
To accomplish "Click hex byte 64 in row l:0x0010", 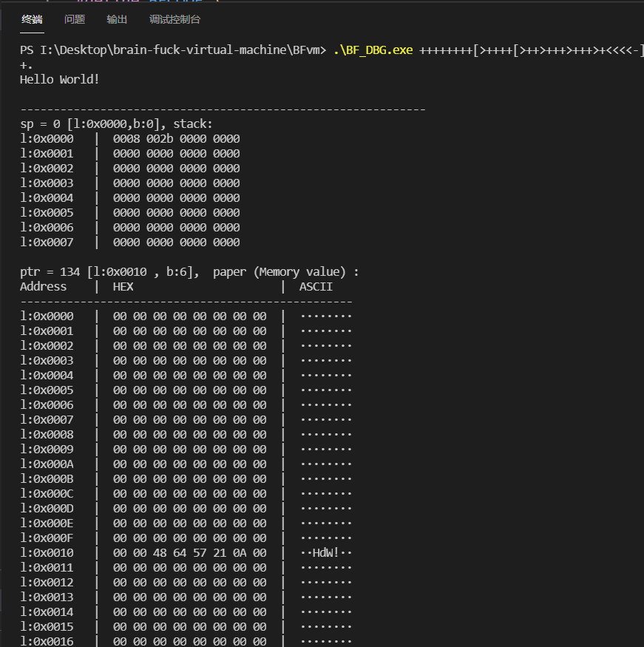I will point(180,553).
